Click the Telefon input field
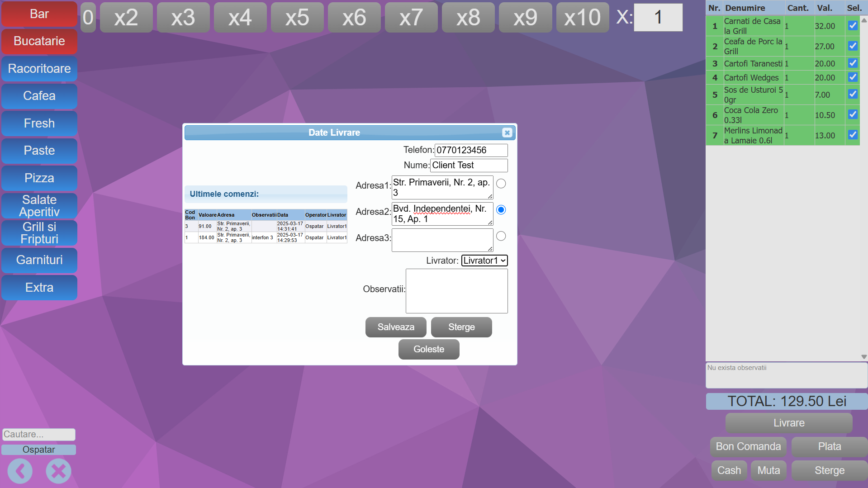 (470, 150)
